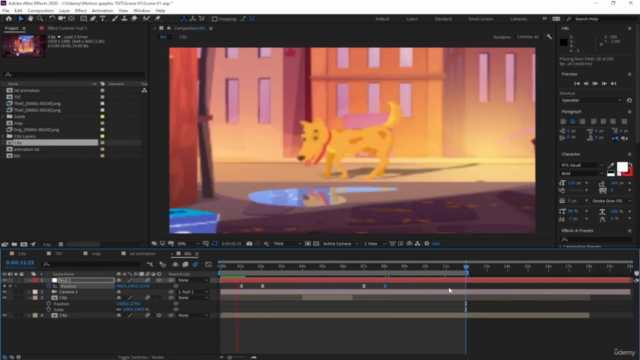Select the Unified Camera tool
640x360 pixels.
click(62, 19)
